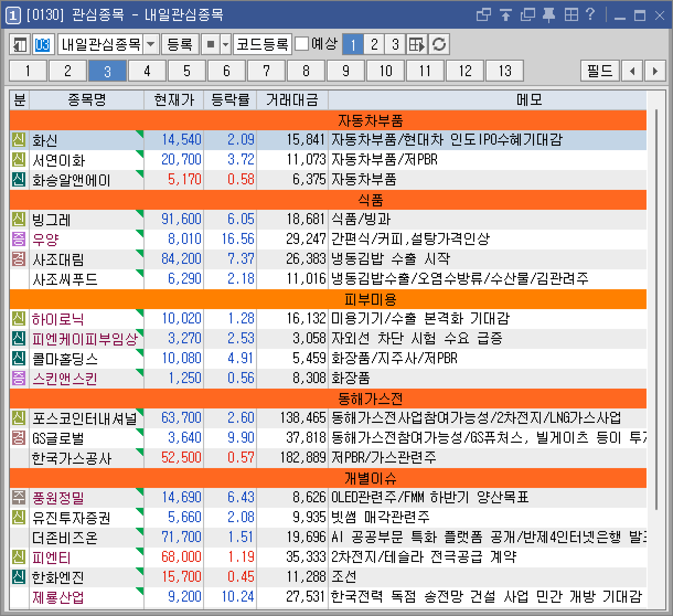
Task: Click the 신 badge next to 피엔티
Action: [19, 557]
